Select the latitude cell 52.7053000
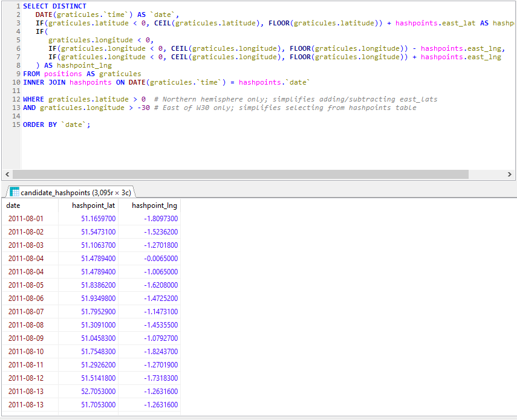The height and width of the screenshot is (420, 517). pos(98,392)
